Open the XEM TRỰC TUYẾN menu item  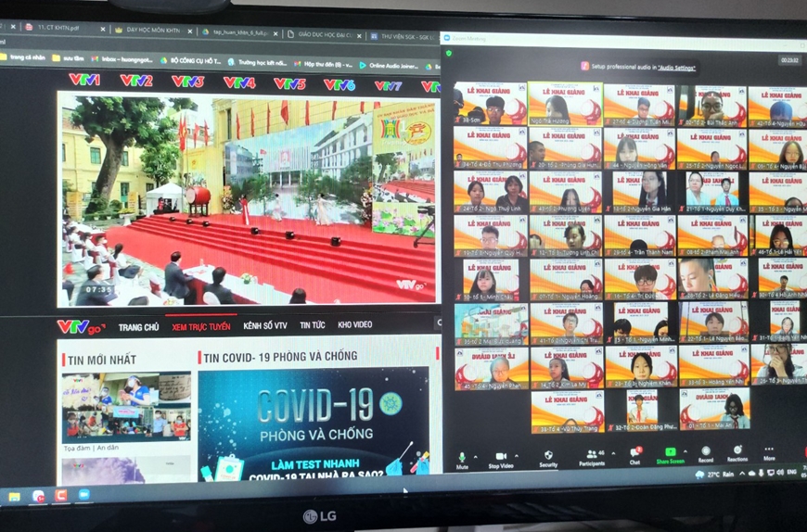click(201, 326)
